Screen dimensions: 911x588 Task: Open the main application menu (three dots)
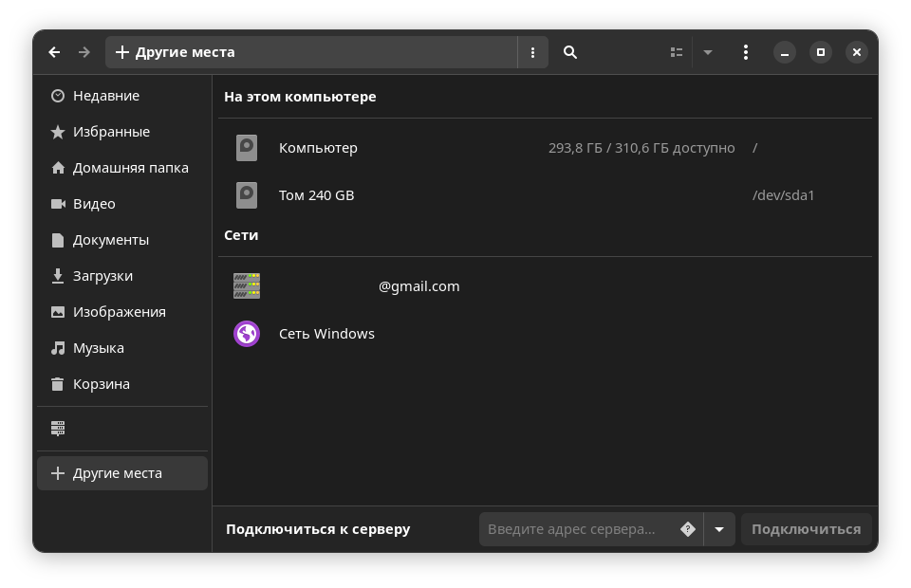pyautogui.click(x=746, y=52)
